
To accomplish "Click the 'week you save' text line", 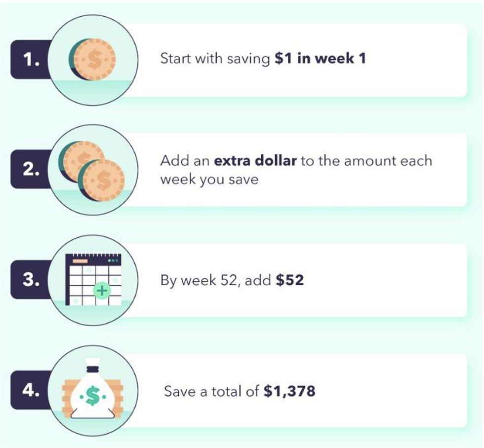I will click(209, 180).
